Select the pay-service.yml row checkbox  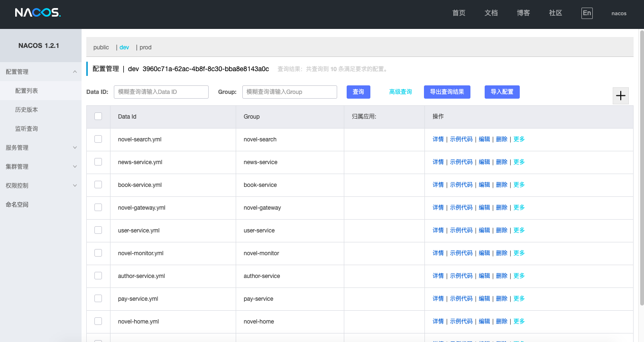tap(98, 298)
